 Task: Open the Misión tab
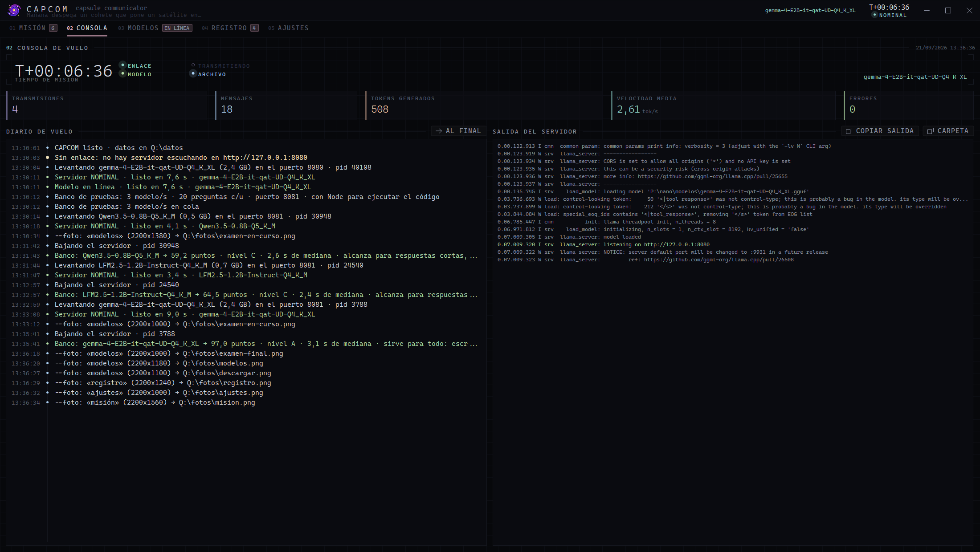pos(33,28)
